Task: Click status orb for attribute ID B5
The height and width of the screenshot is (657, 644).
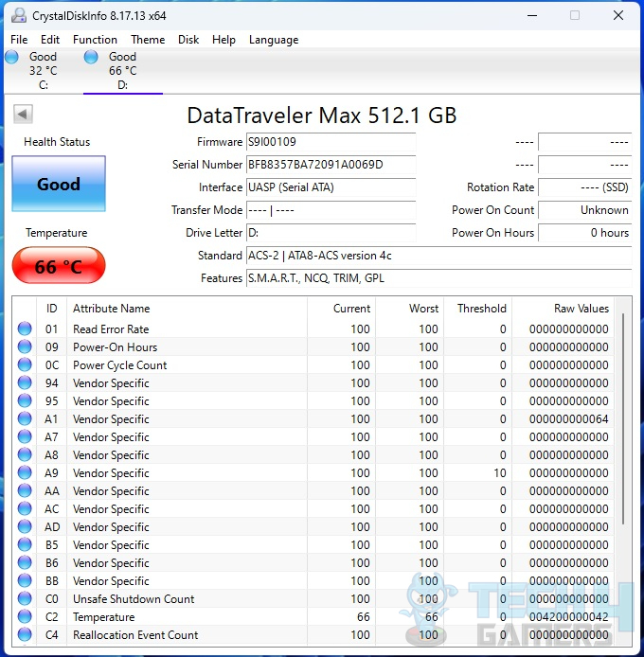Action: [25, 544]
